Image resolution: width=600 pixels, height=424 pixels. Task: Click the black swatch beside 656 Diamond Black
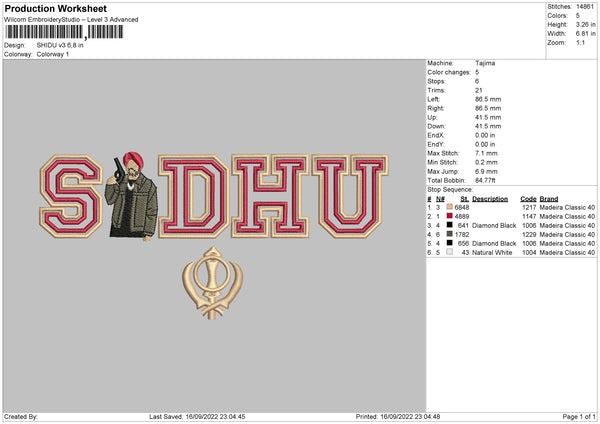tap(450, 243)
